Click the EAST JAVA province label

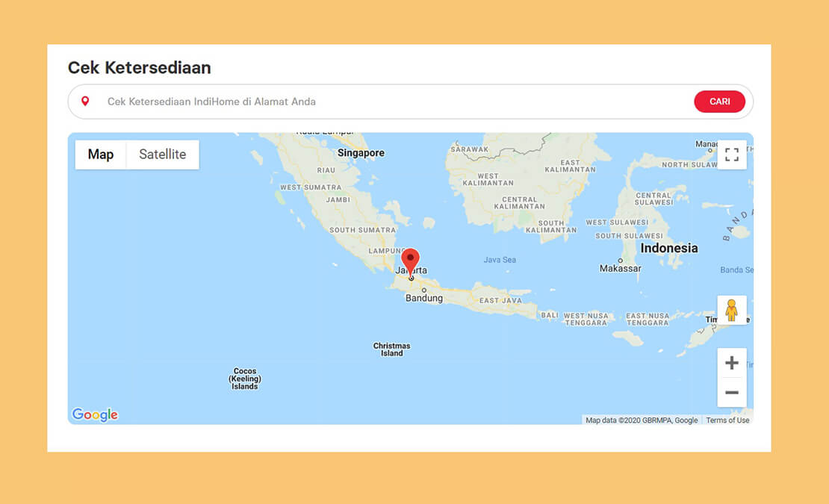point(500,301)
